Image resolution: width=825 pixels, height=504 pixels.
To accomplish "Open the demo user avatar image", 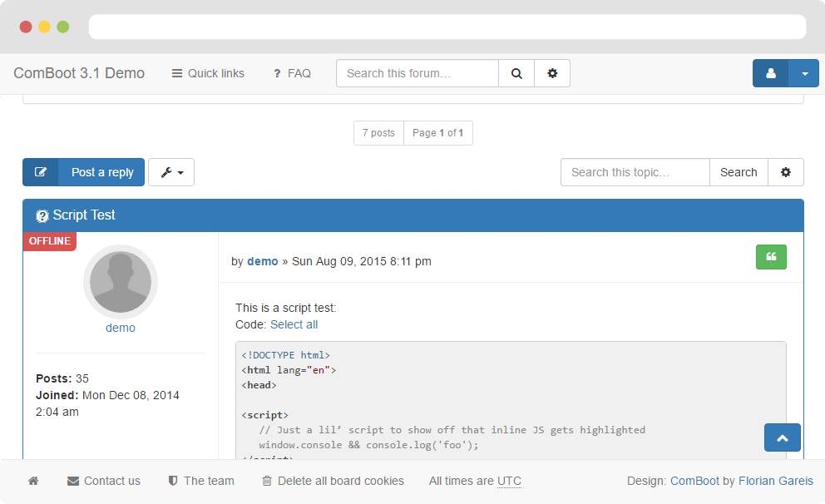I will pyautogui.click(x=121, y=281).
